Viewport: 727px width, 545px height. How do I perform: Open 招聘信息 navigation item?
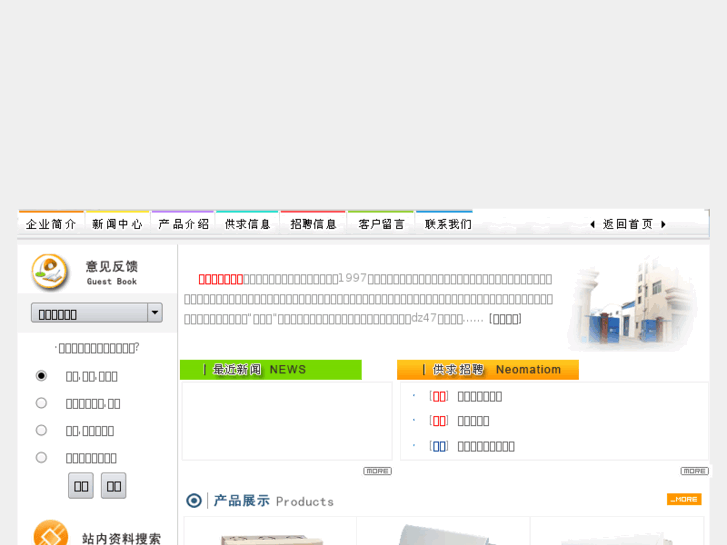313,224
